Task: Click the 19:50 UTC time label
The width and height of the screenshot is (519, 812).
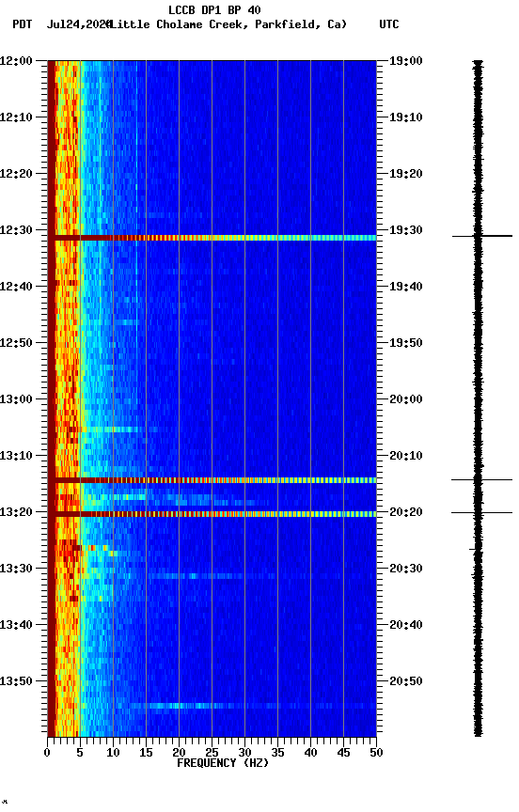Action: coord(406,343)
